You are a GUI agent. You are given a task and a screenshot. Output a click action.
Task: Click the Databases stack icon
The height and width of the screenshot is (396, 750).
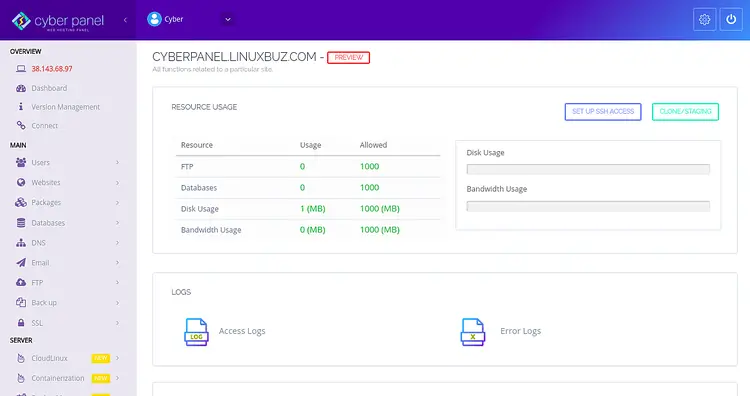click(21, 223)
